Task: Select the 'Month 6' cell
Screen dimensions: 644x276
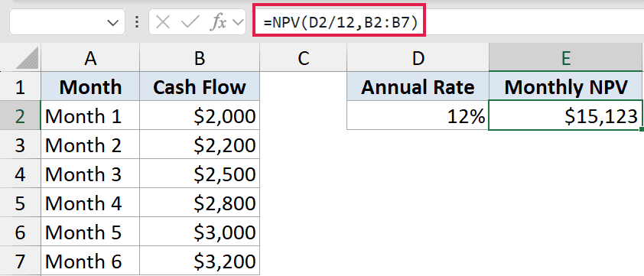Action: point(90,261)
